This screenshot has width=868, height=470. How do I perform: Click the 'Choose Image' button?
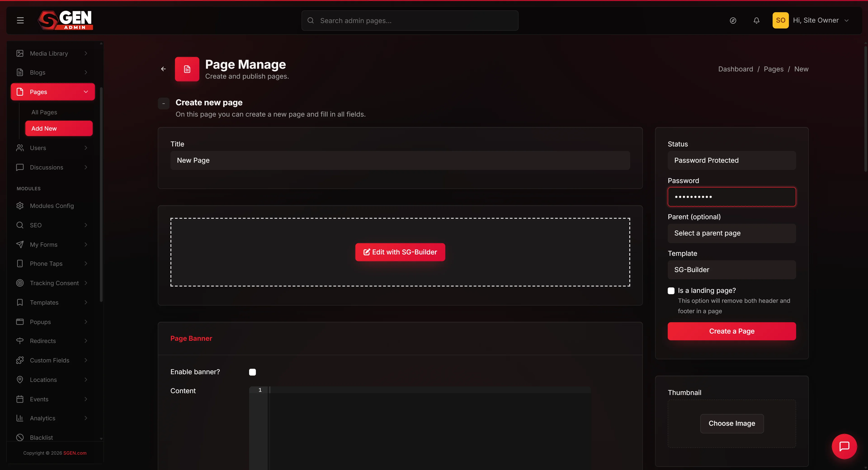tap(731, 423)
